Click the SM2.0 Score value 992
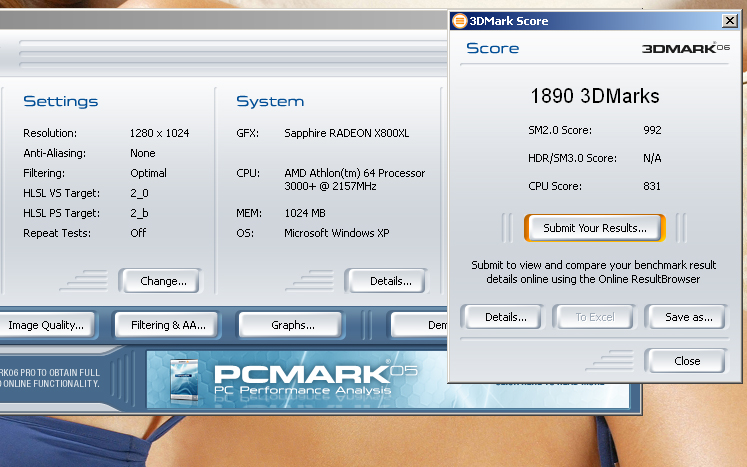The width and height of the screenshot is (747, 467). click(652, 130)
